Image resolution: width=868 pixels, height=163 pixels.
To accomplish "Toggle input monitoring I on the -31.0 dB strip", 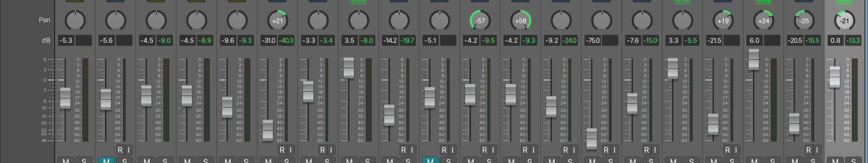I will pyautogui.click(x=290, y=150).
